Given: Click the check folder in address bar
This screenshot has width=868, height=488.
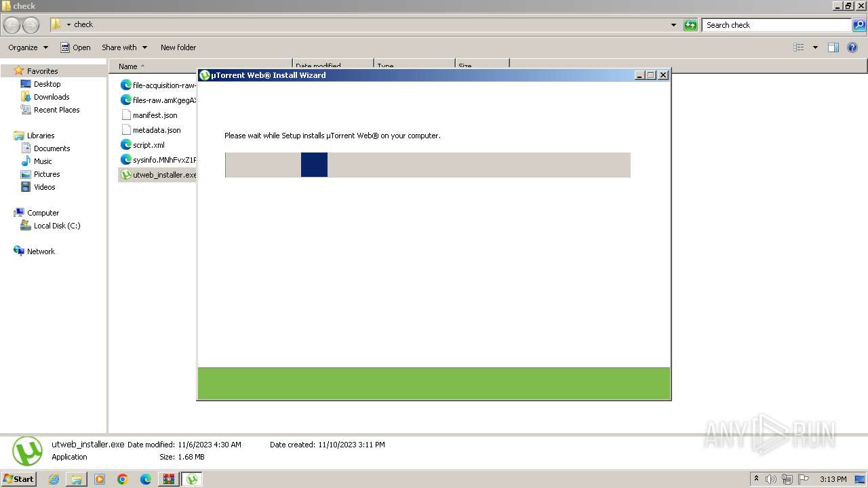Looking at the screenshot, I should coord(83,24).
